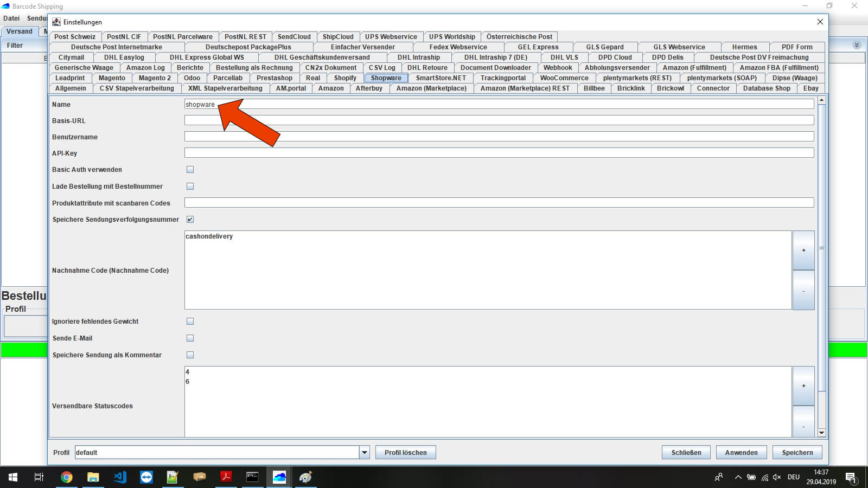The width and height of the screenshot is (868, 488).
Task: Focus Produktattribute mit scanbaren Codes field
Action: coord(499,203)
